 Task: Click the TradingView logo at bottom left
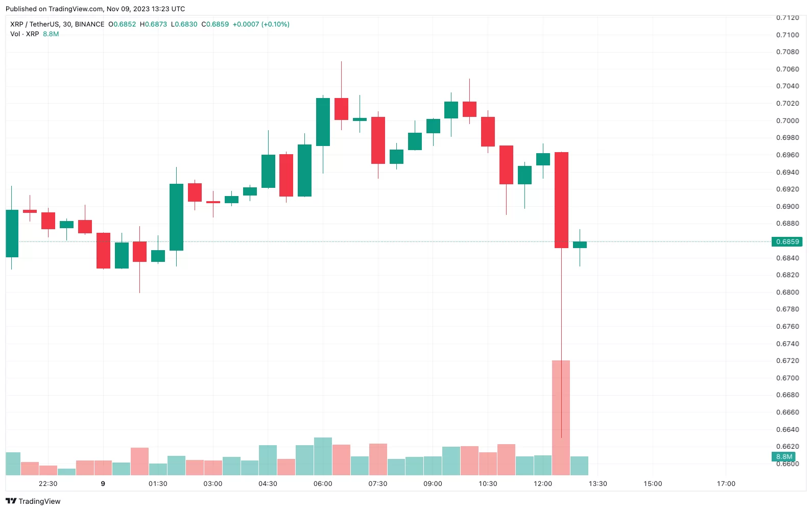(x=33, y=501)
